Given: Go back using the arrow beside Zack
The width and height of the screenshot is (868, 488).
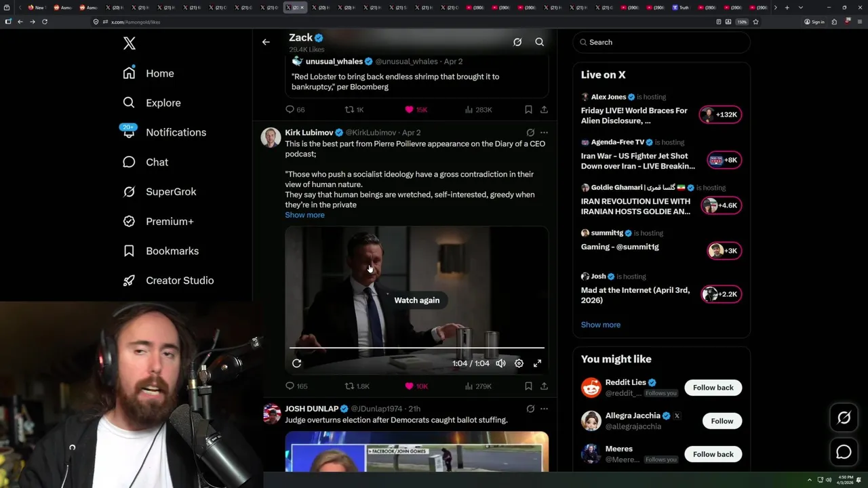Looking at the screenshot, I should point(266,42).
